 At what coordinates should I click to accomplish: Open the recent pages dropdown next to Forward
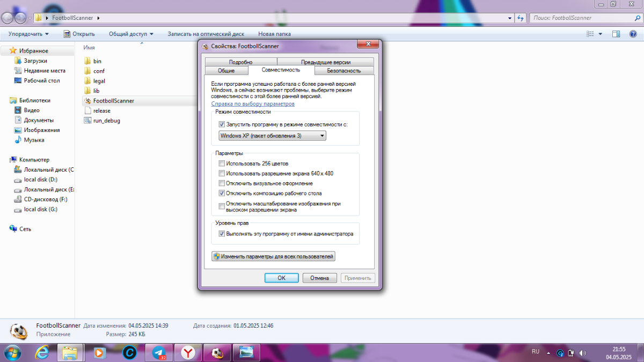[x=30, y=18]
